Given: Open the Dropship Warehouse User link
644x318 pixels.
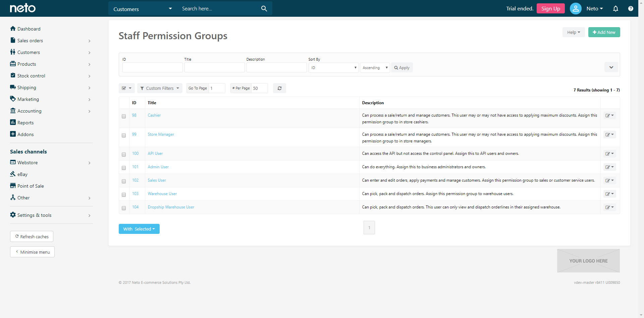Looking at the screenshot, I should [x=171, y=207].
